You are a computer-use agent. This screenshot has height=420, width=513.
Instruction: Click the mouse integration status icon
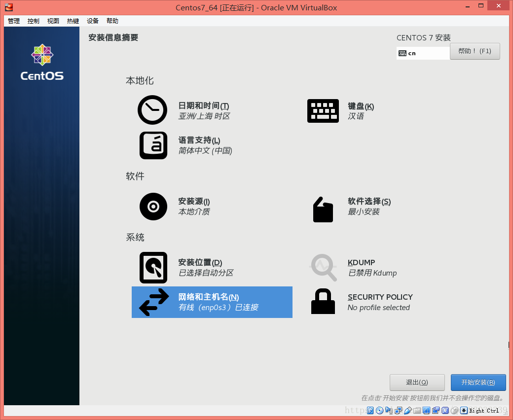point(454,411)
